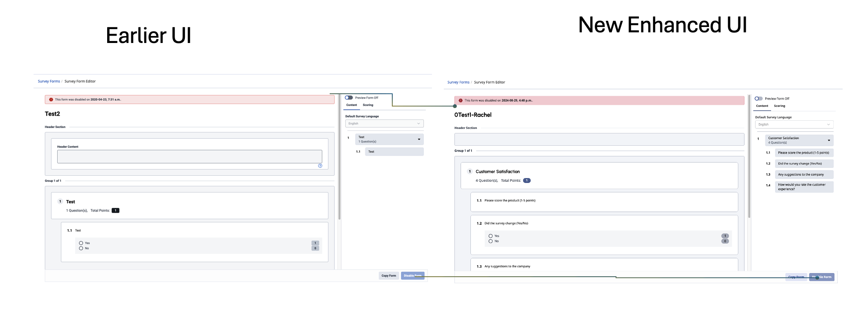Switch to the Content tab in New Enhanced UI

(762, 106)
